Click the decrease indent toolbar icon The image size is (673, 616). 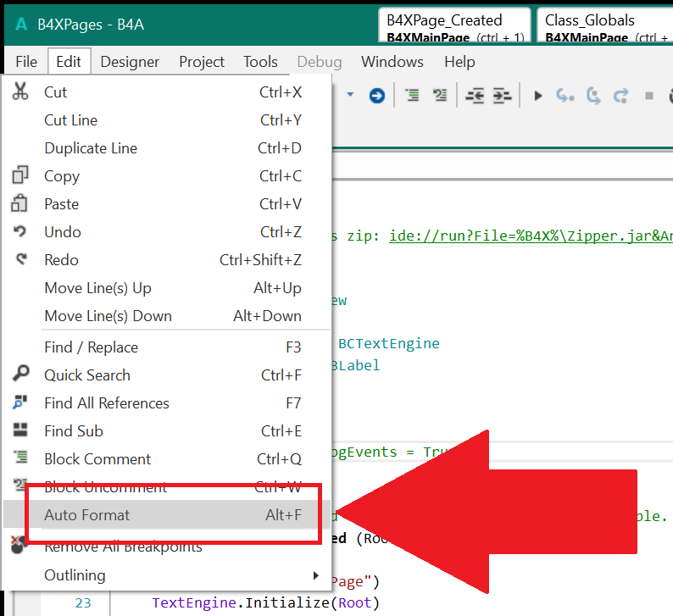[x=475, y=96]
